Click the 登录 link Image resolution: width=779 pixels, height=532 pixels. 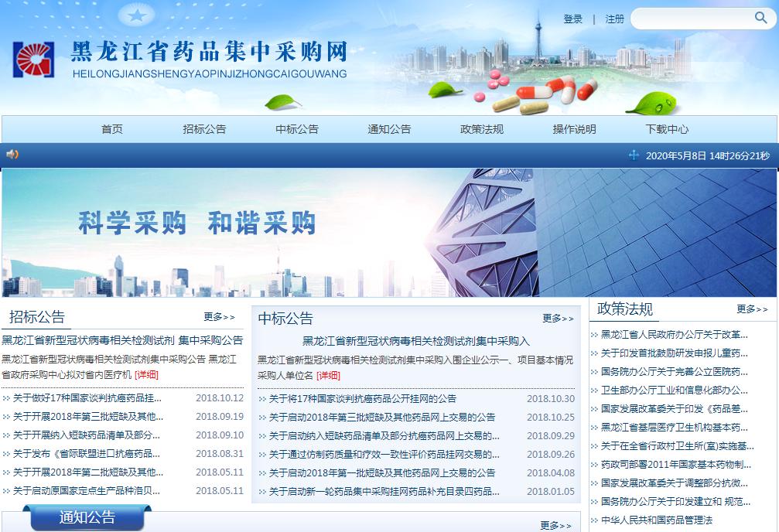click(x=572, y=19)
